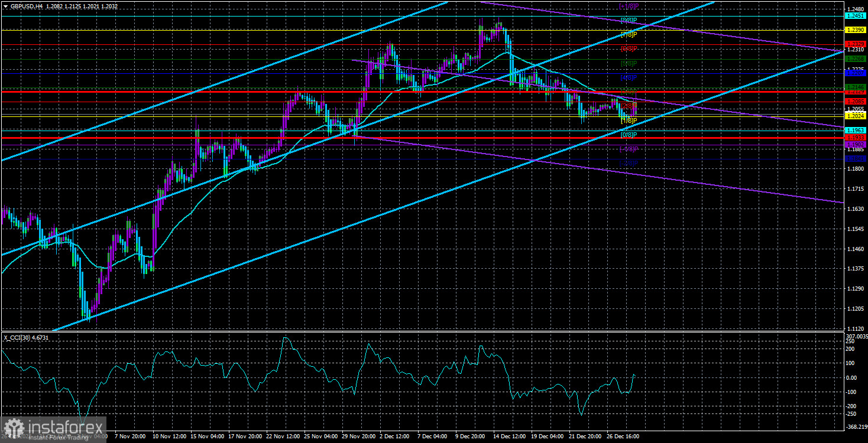Click the 7 Nov 20:00 time marker
The width and height of the screenshot is (868, 443).
129,437
